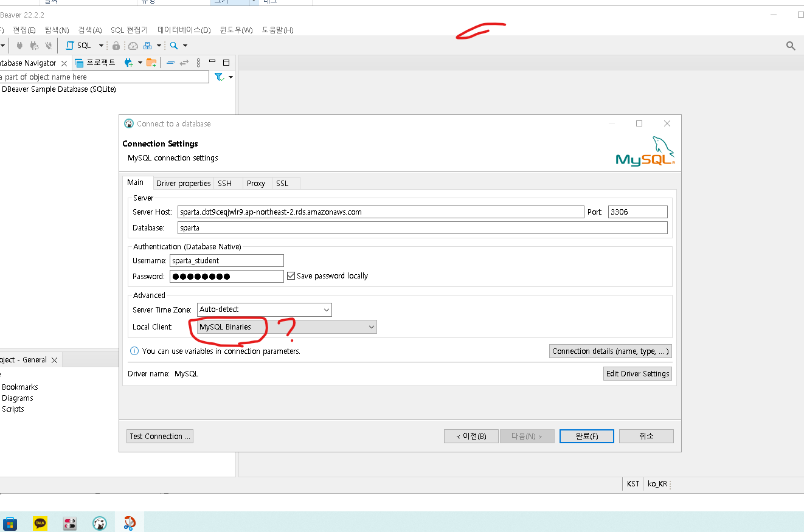Screen dimensions: 804x532
Task: Click the transaction lock icon in toolbar
Action: (116, 46)
